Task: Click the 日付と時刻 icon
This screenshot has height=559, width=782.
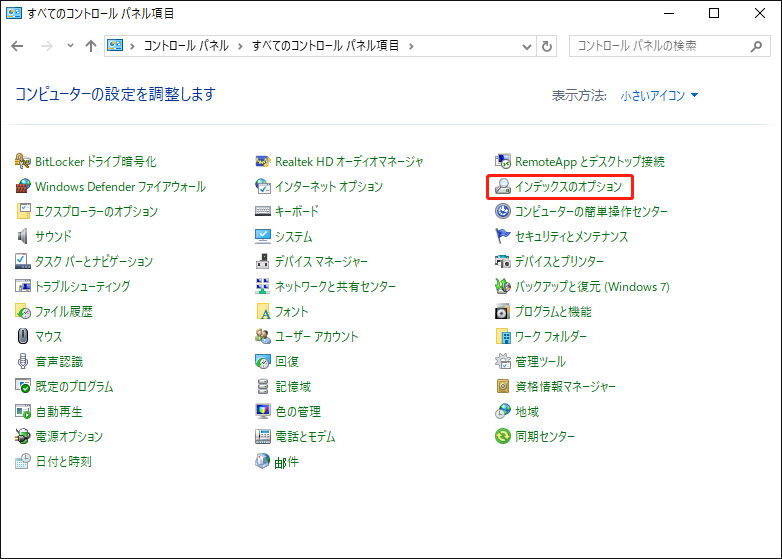Action: [x=22, y=461]
